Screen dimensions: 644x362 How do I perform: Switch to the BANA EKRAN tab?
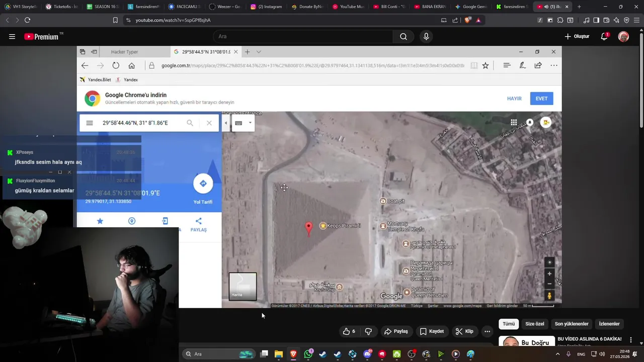(x=430, y=7)
